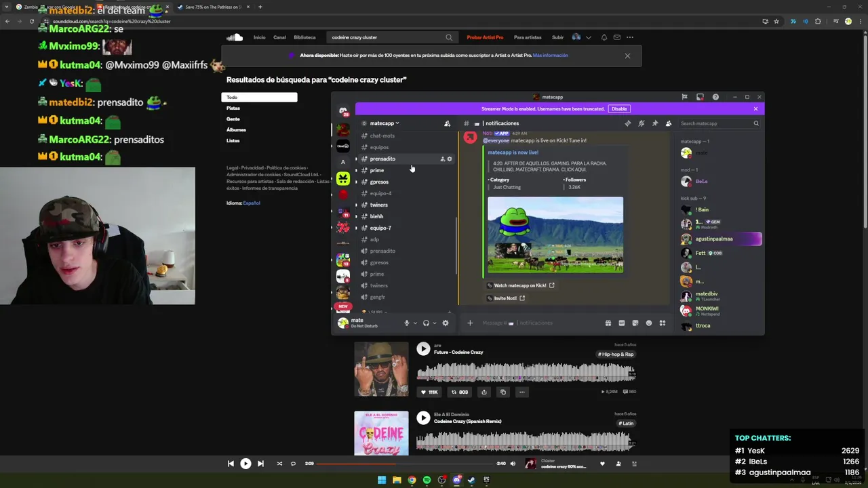Viewport: 868px width, 488px height.
Task: Toggle the Discord member list
Action: [669, 123]
